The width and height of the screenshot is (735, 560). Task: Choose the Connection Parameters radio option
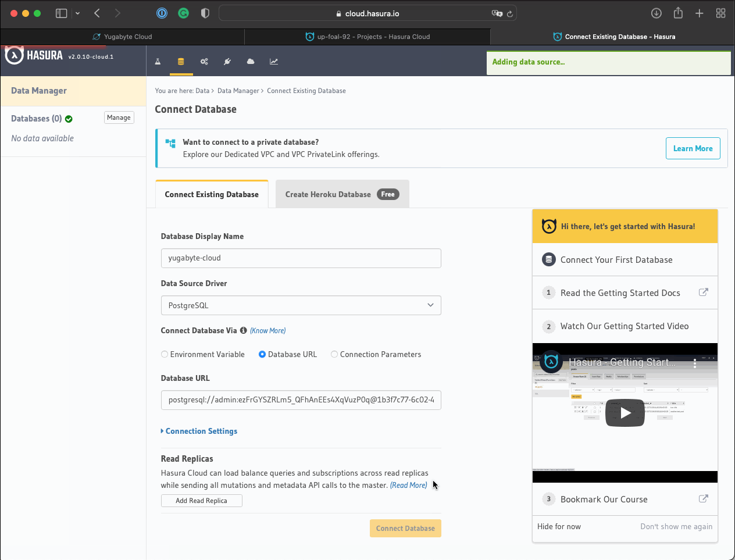[334, 354]
